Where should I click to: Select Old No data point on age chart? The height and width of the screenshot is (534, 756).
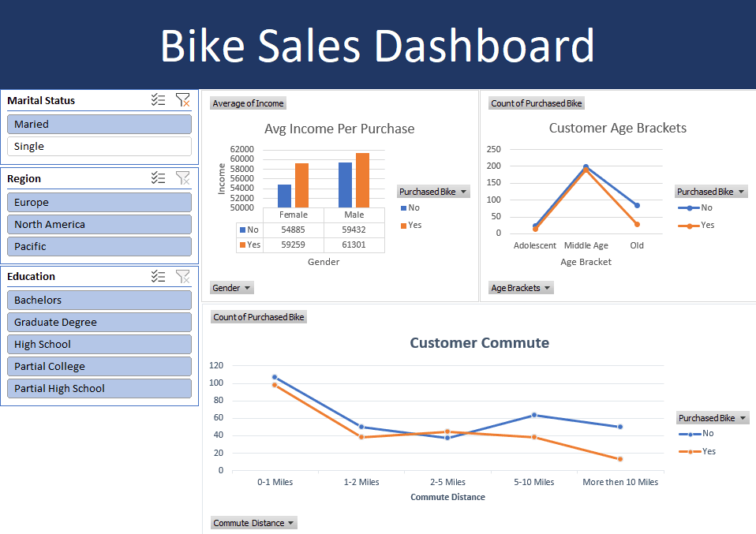pyautogui.click(x=637, y=205)
